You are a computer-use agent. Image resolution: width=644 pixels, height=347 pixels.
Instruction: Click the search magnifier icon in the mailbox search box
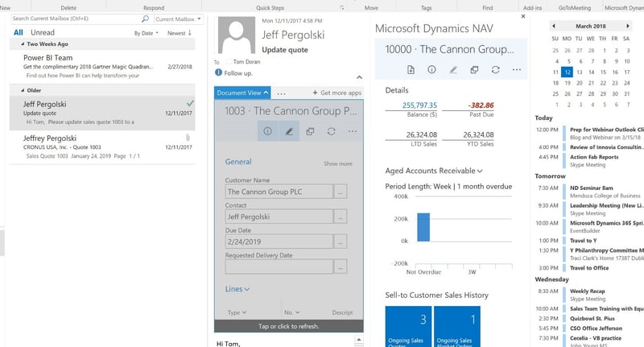145,19
